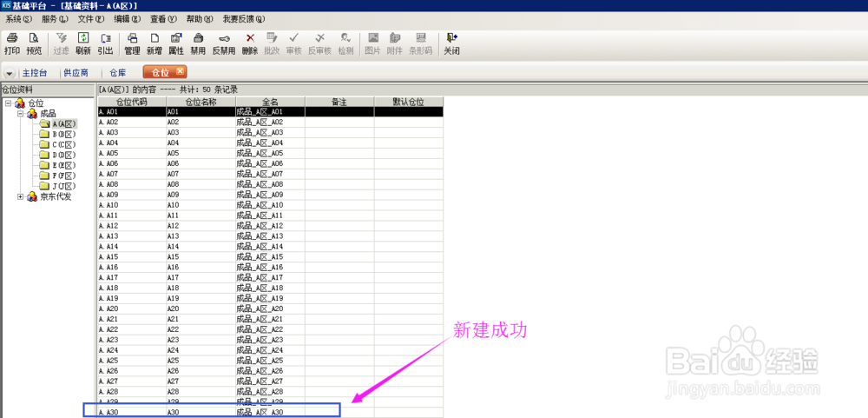This screenshot has width=868, height=418.
Task: Click the 打印 (Print) toolbar icon
Action: [12, 44]
